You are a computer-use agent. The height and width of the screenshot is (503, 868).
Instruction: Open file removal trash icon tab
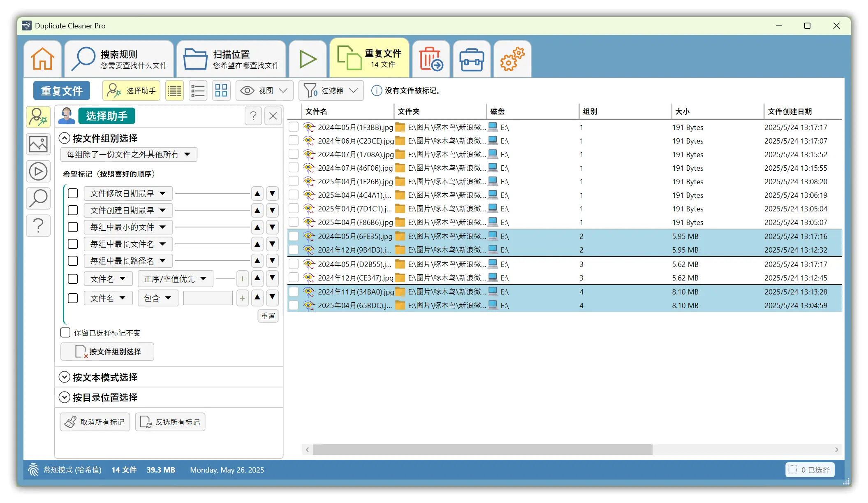tap(431, 59)
